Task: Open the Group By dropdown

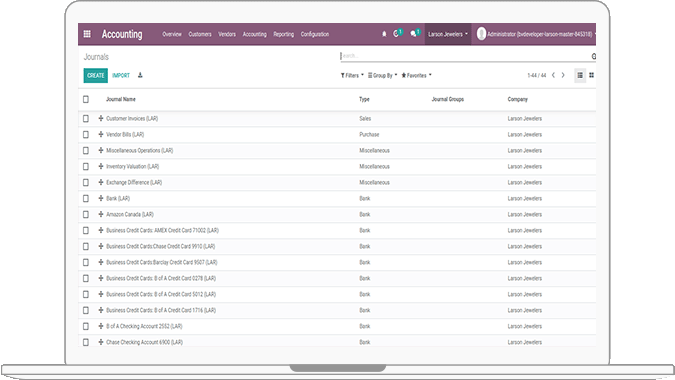Action: pyautogui.click(x=382, y=75)
